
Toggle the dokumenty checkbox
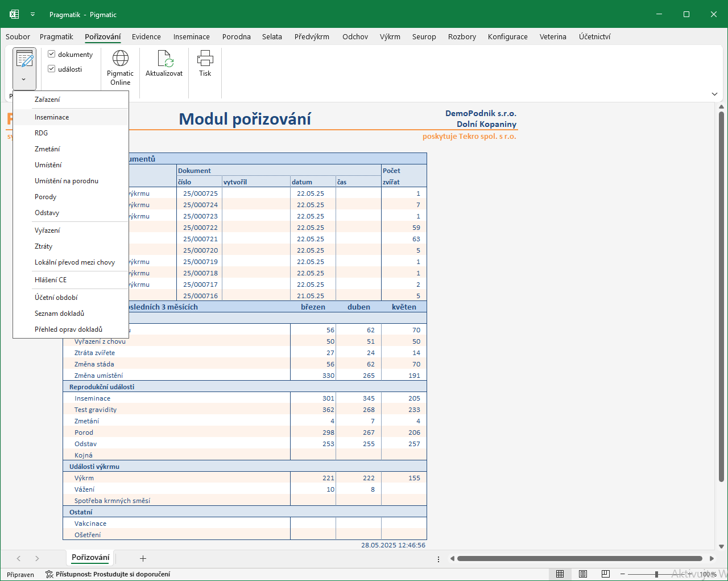(52, 54)
